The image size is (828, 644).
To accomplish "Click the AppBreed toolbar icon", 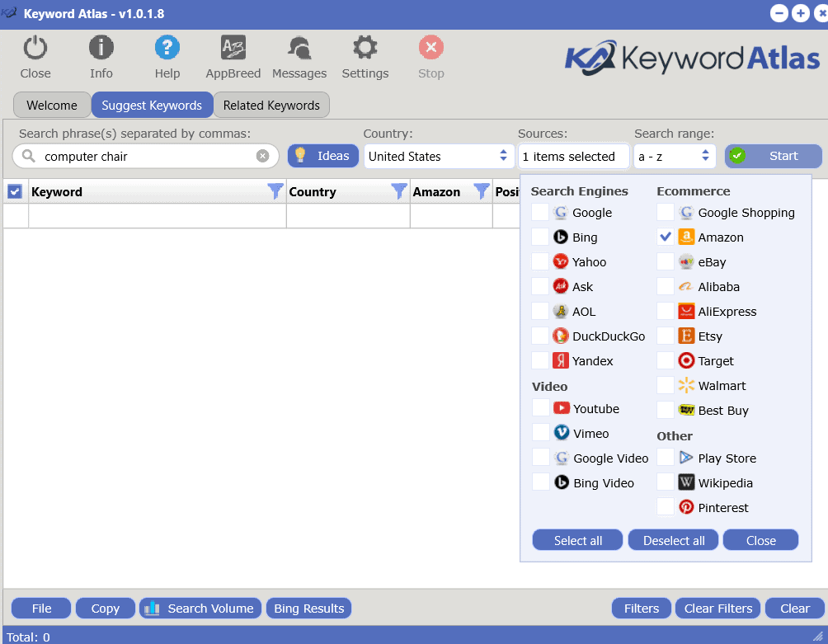I will [x=233, y=49].
